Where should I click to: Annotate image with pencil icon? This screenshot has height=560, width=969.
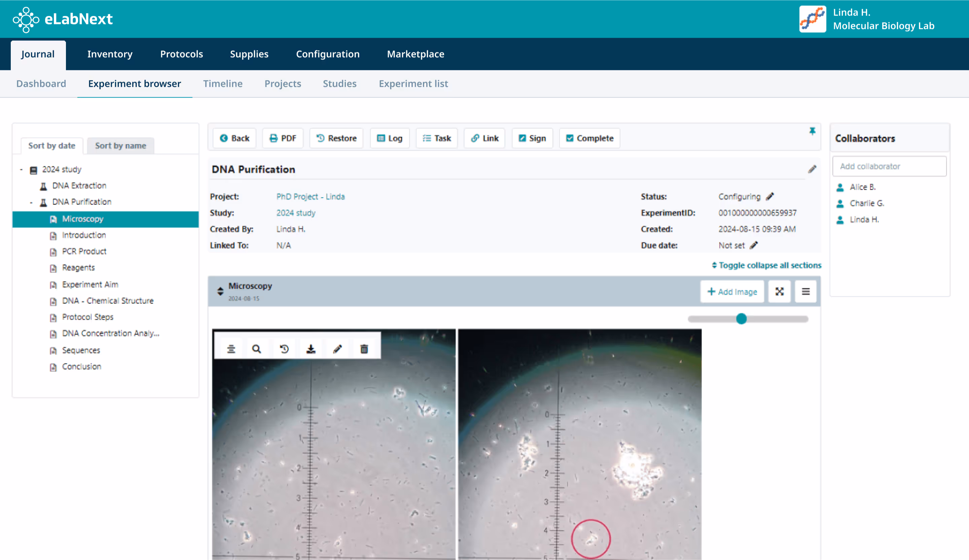click(x=337, y=349)
